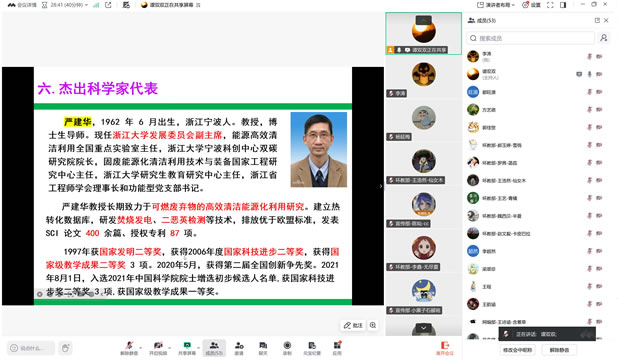Click the camera-off icon in 王程's row
Image resolution: width=618 pixels, height=362 pixels.
point(599,286)
